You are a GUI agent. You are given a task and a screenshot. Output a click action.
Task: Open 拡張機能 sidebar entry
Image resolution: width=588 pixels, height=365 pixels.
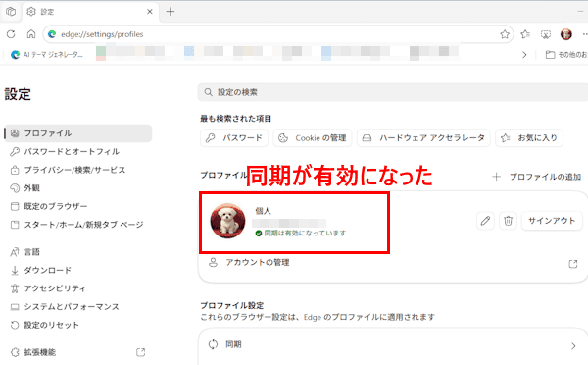tap(78, 352)
